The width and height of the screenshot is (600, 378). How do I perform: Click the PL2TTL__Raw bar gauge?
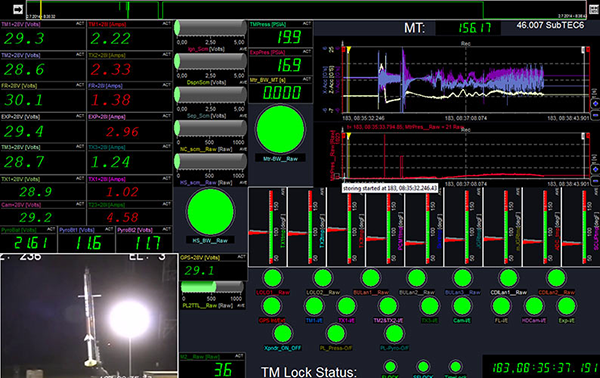click(x=212, y=287)
